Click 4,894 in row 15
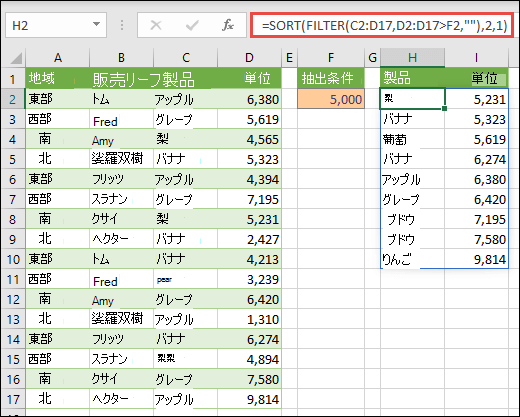Viewport: 520px width, 417px height. [x=249, y=359]
